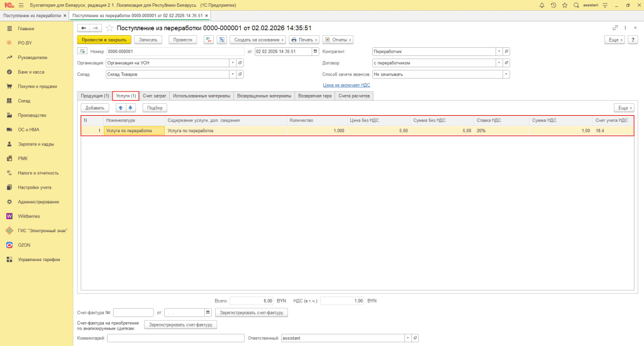Expand the Способ зачета авансов dropdown
The image size is (644, 346).
(506, 74)
